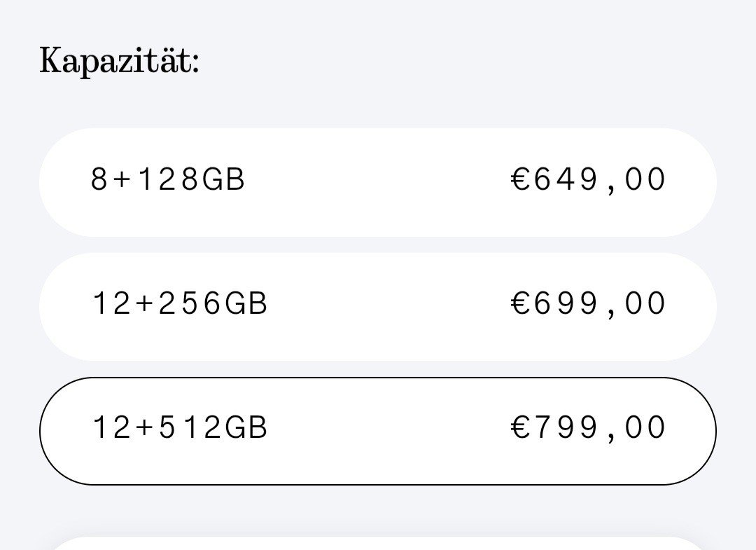Image resolution: width=756 pixels, height=550 pixels.
Task: Click the currently outlined capacity option
Action: click(x=378, y=430)
